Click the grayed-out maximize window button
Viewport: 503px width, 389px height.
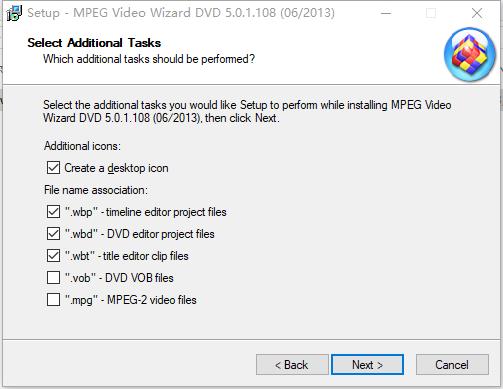click(x=431, y=13)
